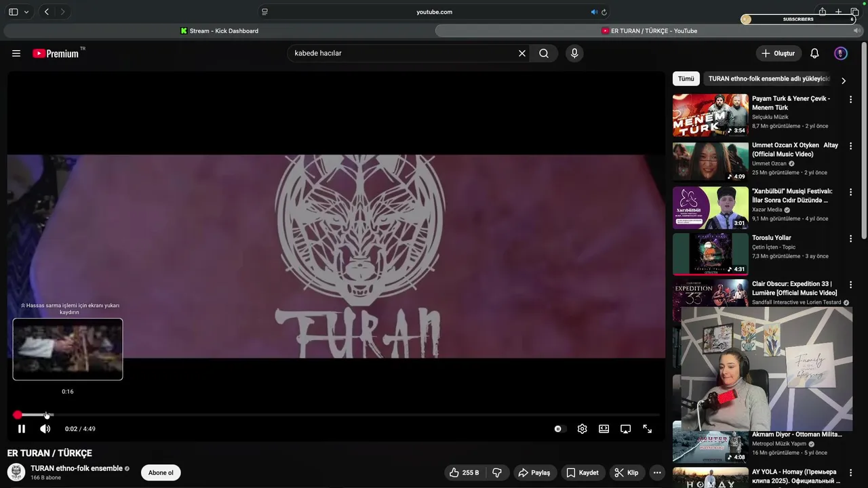The image size is (868, 488).
Task: Toggle Safari sidebar button
Action: pyautogui.click(x=13, y=12)
